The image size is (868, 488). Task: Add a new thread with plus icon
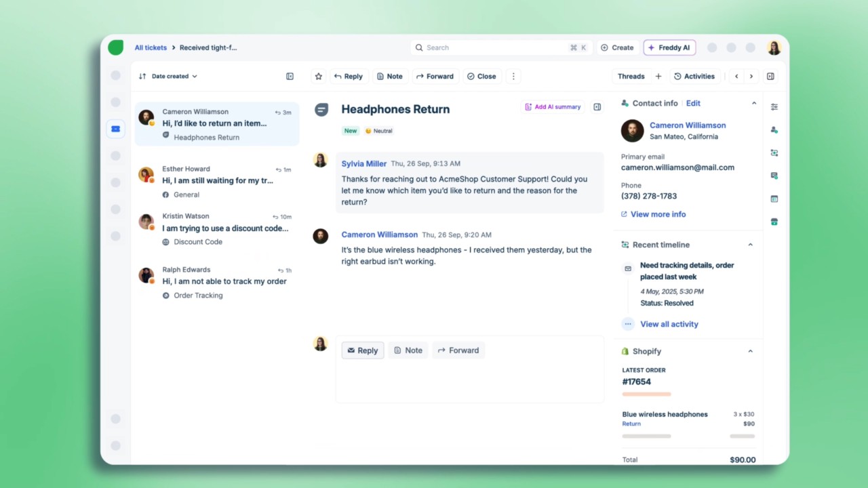pyautogui.click(x=658, y=77)
